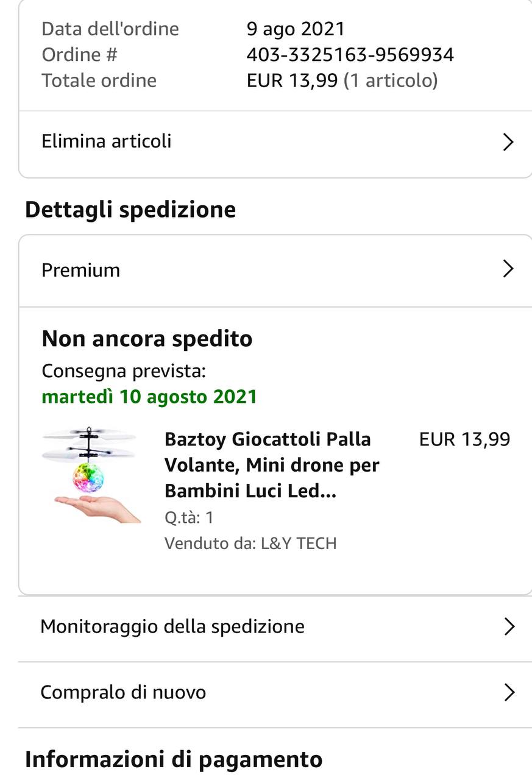Open the flying ball drone product image

(93, 475)
